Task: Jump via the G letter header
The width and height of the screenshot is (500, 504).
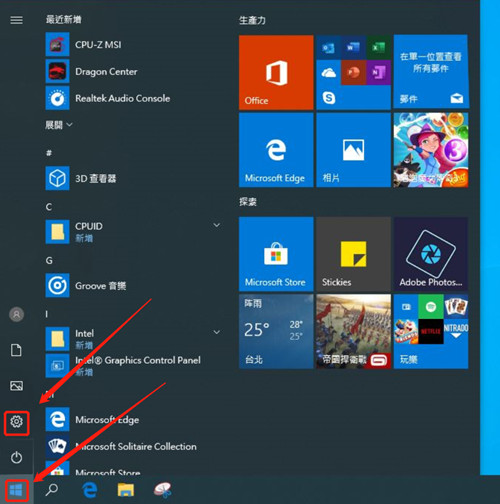Action: 49,260
